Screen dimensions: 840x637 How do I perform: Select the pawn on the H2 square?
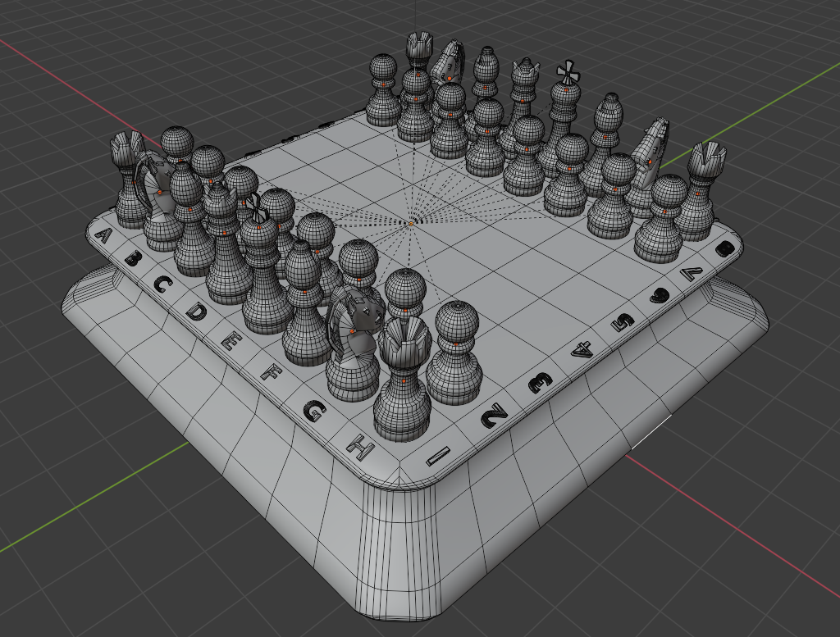coord(454,352)
